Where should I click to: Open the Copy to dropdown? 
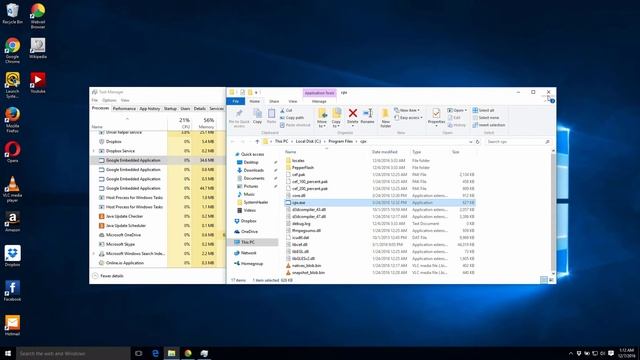(336, 118)
